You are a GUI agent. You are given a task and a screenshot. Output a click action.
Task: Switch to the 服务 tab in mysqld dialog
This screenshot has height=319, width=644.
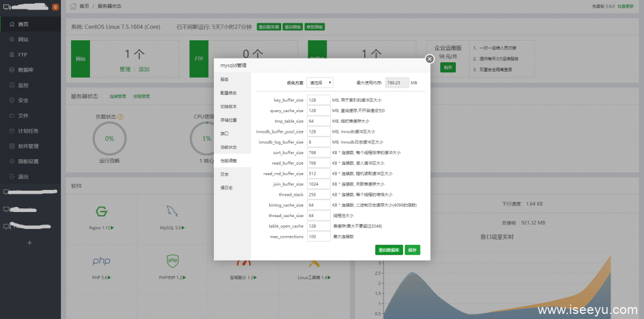[233, 79]
